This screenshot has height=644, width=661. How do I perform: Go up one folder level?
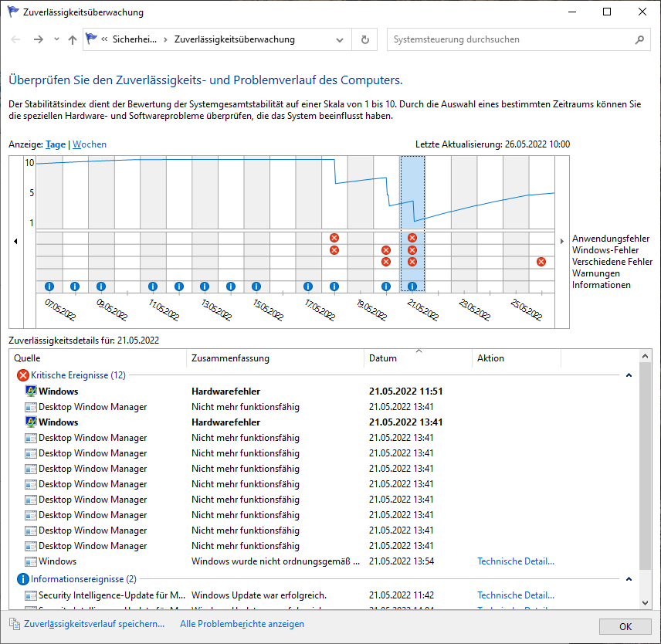[x=73, y=39]
